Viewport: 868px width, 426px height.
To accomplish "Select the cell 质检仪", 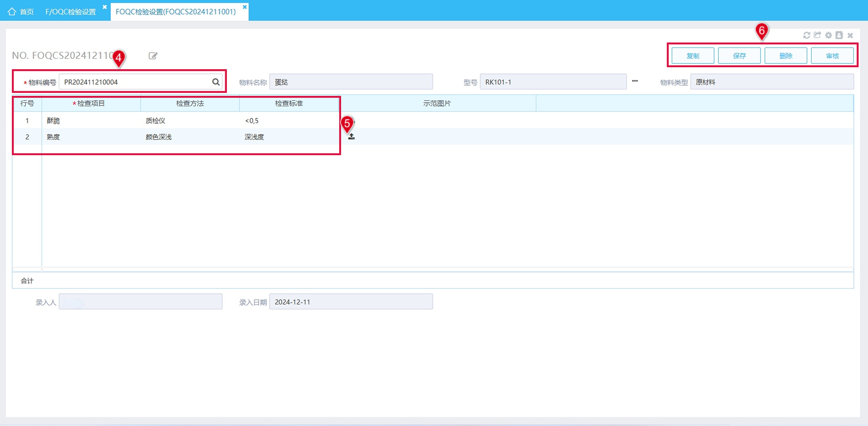I will pos(190,120).
